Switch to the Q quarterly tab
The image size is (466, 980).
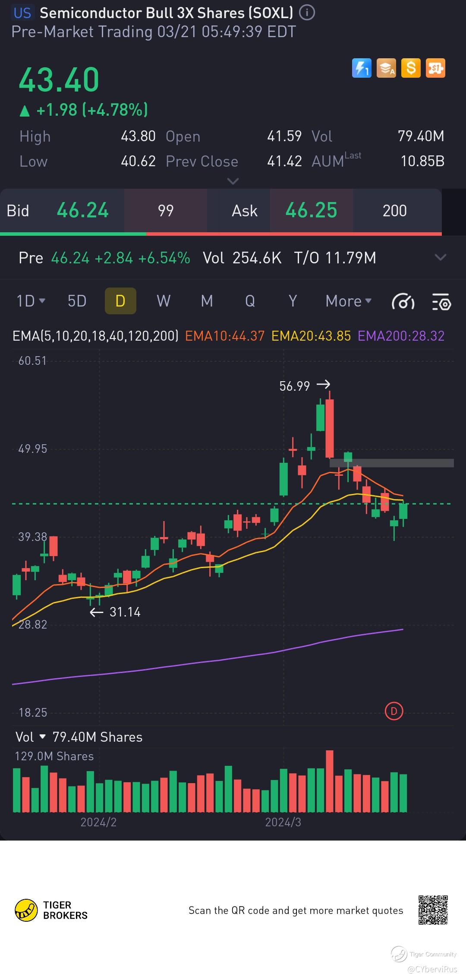pos(250,301)
